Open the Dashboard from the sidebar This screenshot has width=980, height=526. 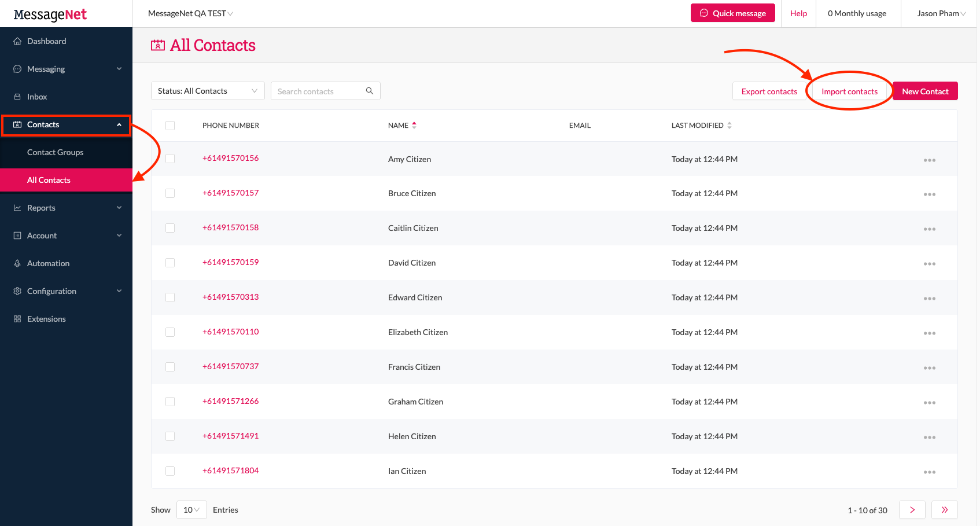(47, 41)
